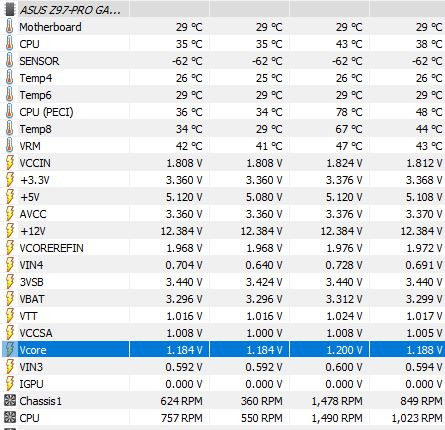Select the VRM temperature label
The width and height of the screenshot is (445, 430).
(x=30, y=146)
